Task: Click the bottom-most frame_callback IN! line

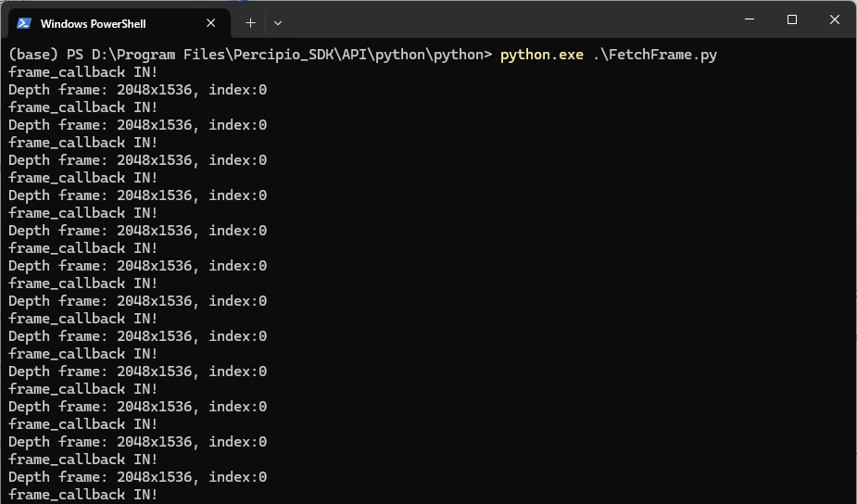Action: point(83,495)
